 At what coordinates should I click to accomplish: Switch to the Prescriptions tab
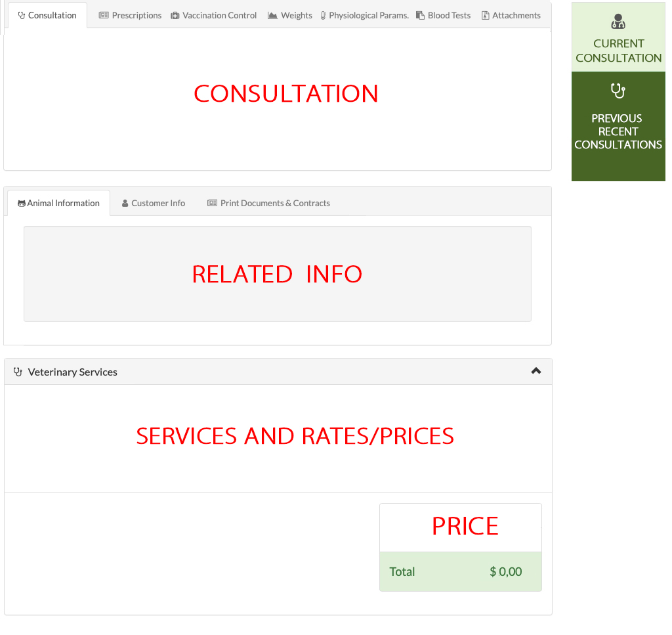click(x=131, y=16)
